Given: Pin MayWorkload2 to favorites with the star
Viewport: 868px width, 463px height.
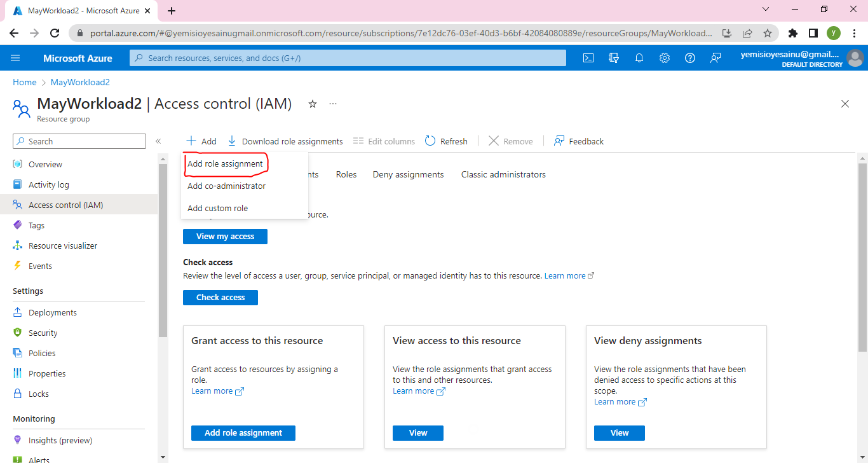Looking at the screenshot, I should [312, 104].
